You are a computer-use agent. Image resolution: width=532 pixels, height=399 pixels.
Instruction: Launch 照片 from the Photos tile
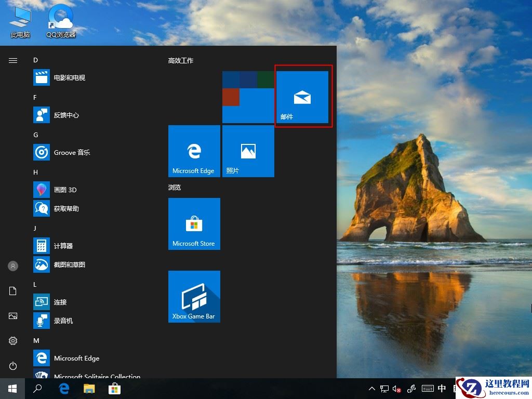248,151
